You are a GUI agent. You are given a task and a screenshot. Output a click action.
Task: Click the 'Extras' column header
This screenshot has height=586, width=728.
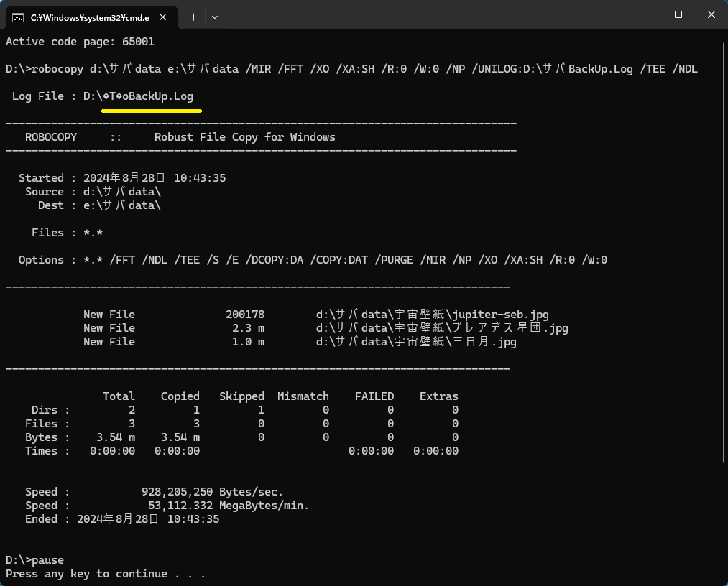439,396
